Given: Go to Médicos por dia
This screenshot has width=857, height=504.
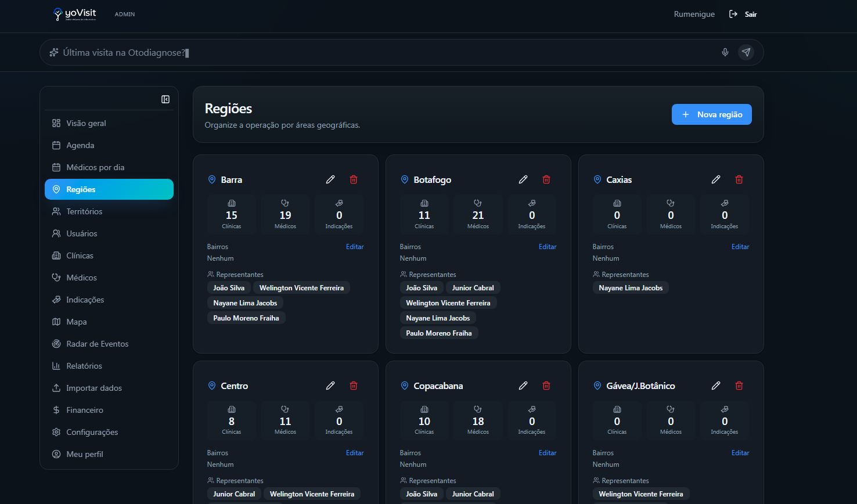Looking at the screenshot, I should click(109, 167).
